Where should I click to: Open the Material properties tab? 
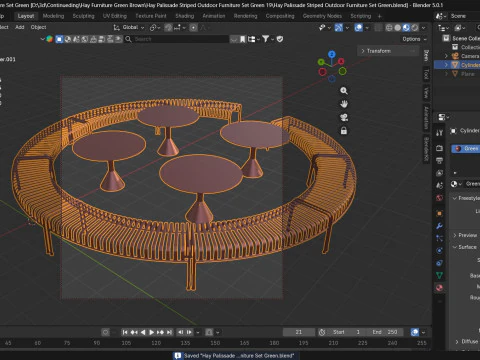click(x=439, y=288)
